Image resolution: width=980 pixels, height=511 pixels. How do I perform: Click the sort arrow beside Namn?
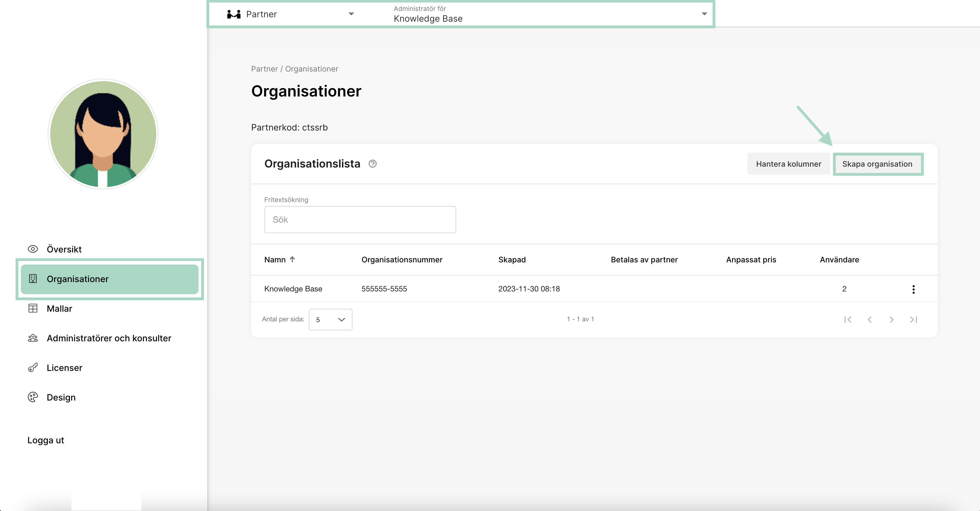292,260
